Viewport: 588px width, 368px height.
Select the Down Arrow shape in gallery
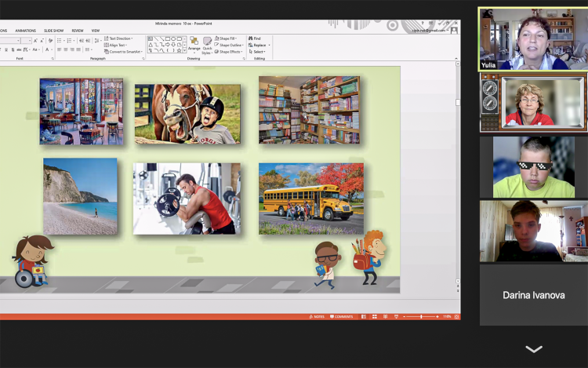coord(173,45)
